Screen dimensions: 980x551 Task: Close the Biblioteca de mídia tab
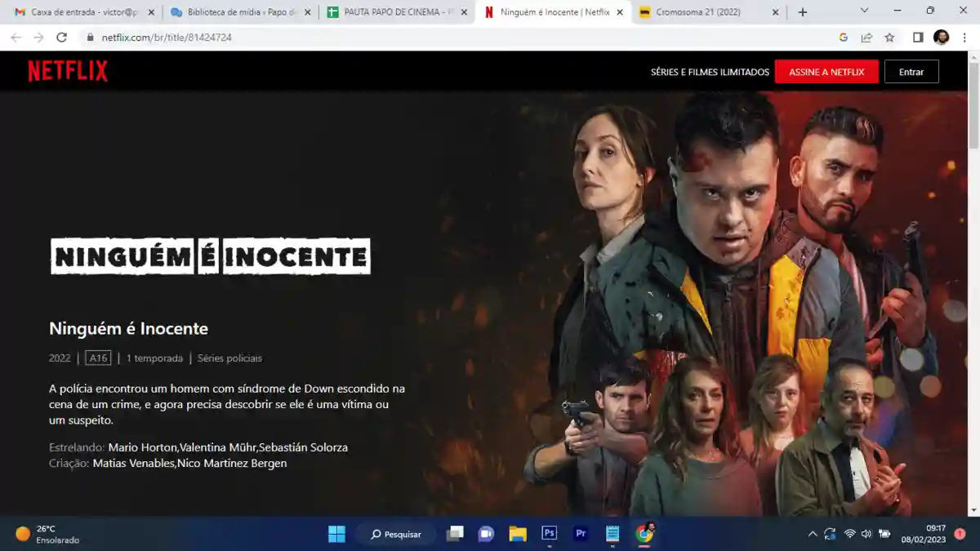(307, 12)
